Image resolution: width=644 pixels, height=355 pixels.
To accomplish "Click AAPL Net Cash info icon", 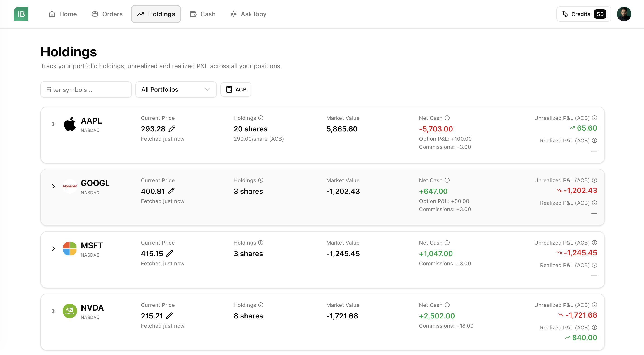I will [447, 118].
